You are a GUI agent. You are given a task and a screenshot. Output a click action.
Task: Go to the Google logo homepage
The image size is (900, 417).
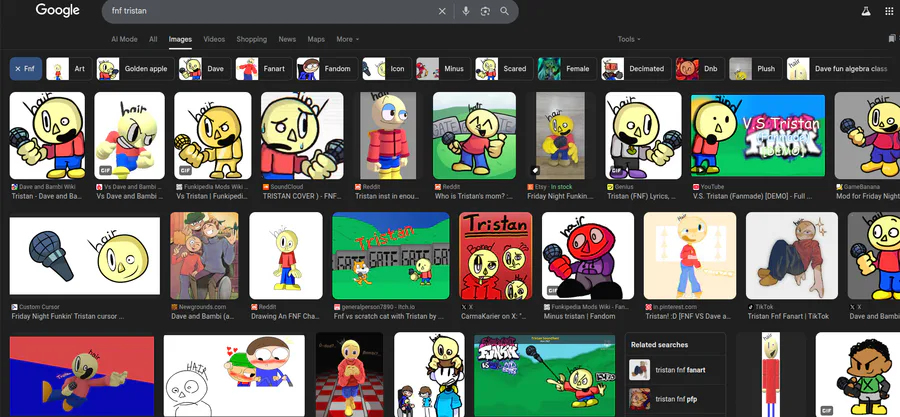pyautogui.click(x=57, y=10)
